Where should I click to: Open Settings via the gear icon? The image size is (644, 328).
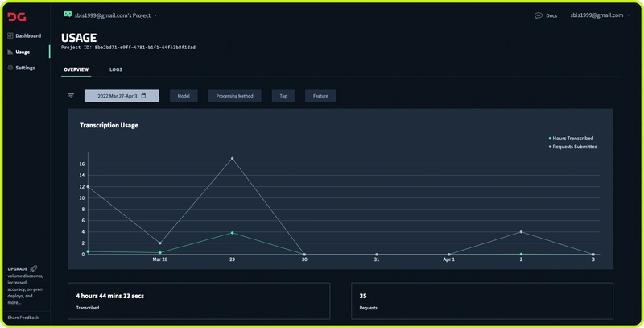[x=10, y=68]
